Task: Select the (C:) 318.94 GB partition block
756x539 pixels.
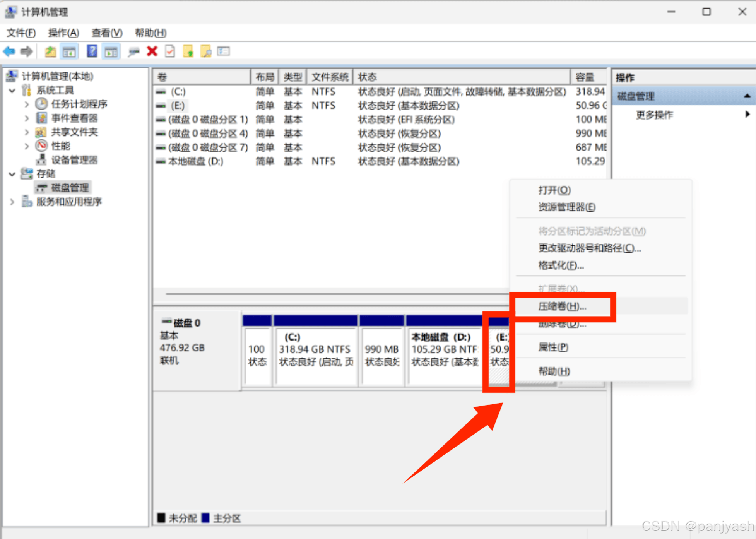Action: point(315,354)
